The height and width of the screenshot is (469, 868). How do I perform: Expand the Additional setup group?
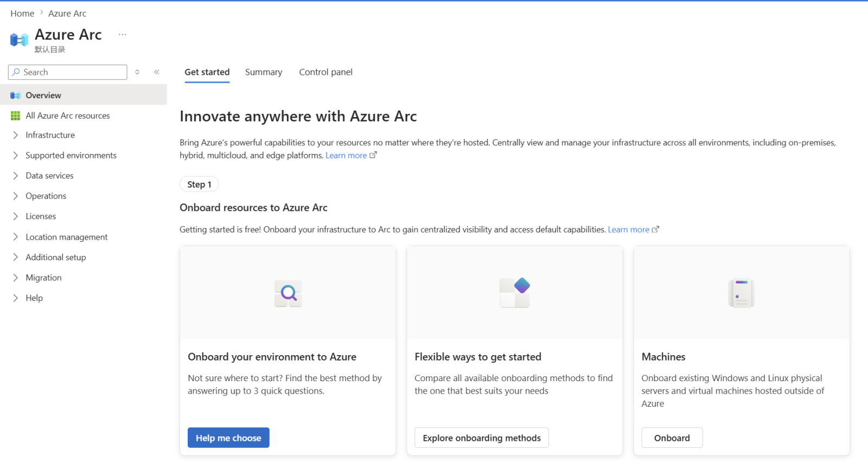(16, 258)
